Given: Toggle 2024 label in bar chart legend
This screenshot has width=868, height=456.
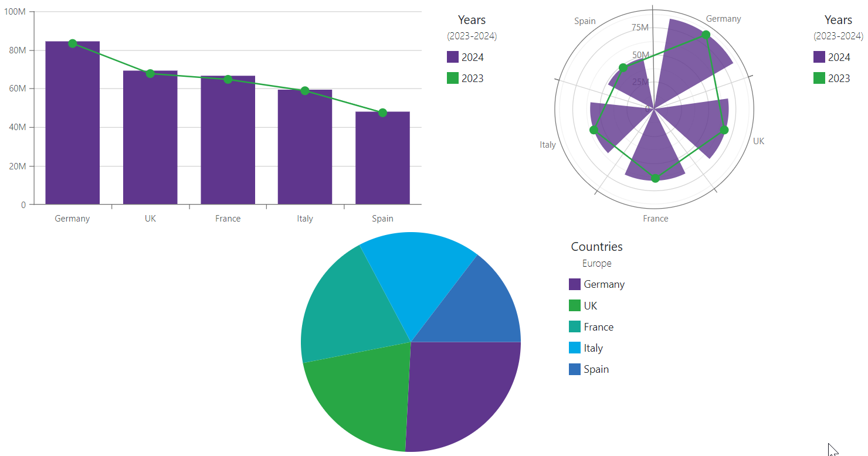Looking at the screenshot, I should click(x=473, y=57).
